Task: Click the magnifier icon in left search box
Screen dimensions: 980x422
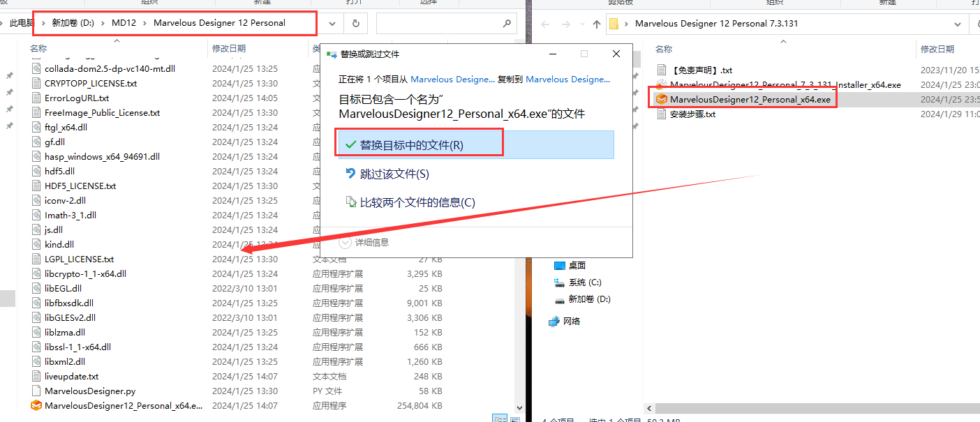Action: coord(507,24)
